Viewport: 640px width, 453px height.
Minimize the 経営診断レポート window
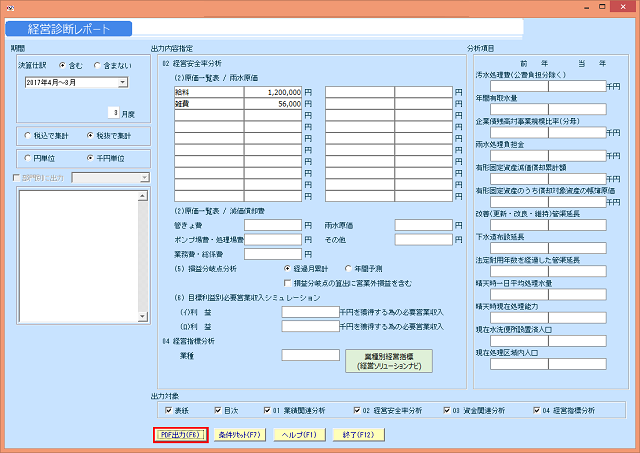587,7
